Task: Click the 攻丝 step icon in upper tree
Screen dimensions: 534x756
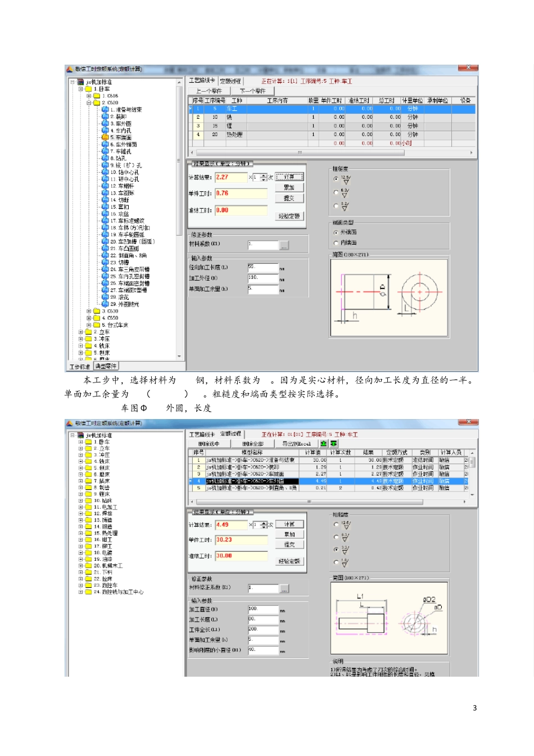Action: [x=105, y=214]
